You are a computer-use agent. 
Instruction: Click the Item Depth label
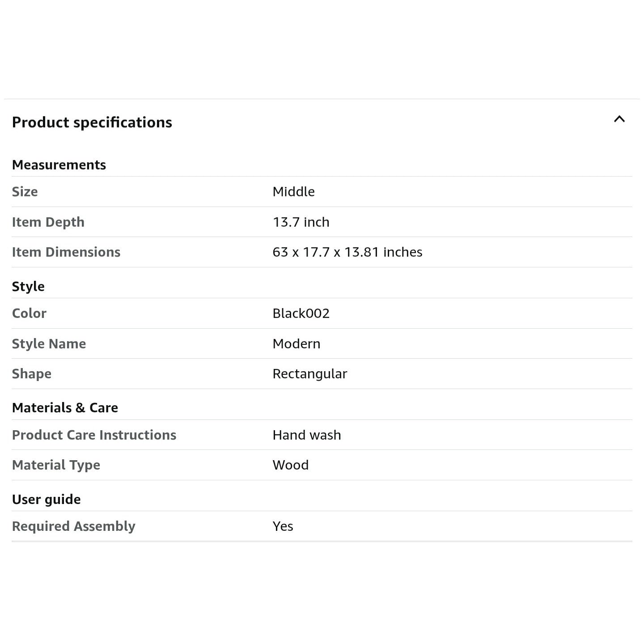pyautogui.click(x=48, y=222)
